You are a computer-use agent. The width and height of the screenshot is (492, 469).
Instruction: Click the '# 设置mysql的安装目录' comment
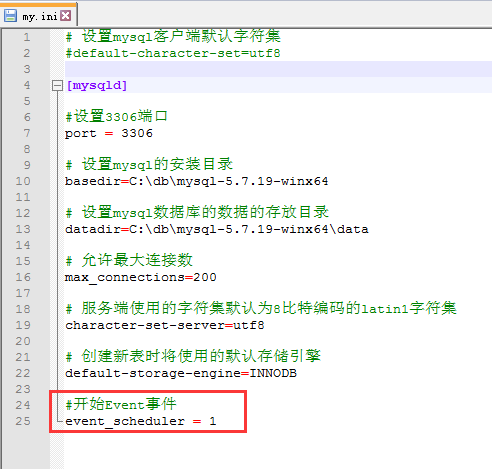coord(149,164)
